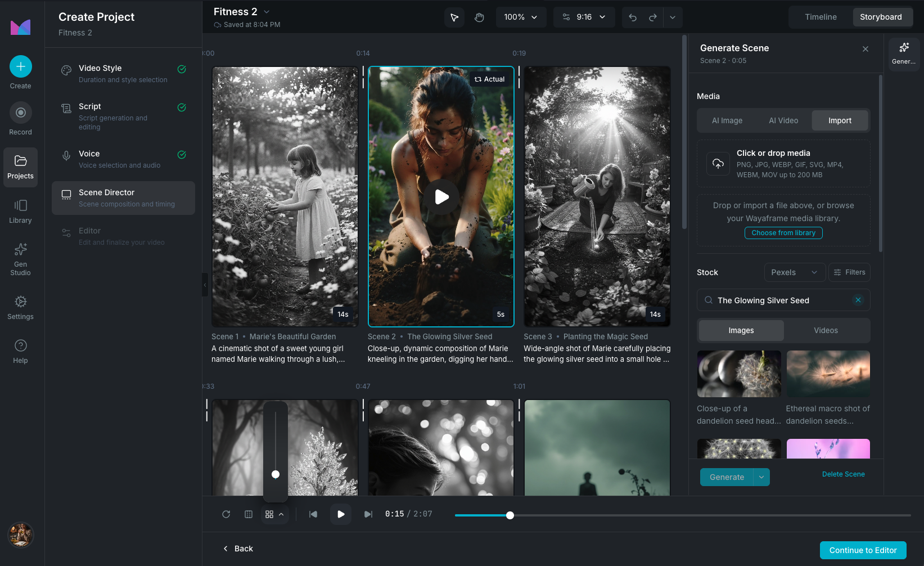Switch to Timeline view
Screen dimensions: 924x566
click(821, 17)
